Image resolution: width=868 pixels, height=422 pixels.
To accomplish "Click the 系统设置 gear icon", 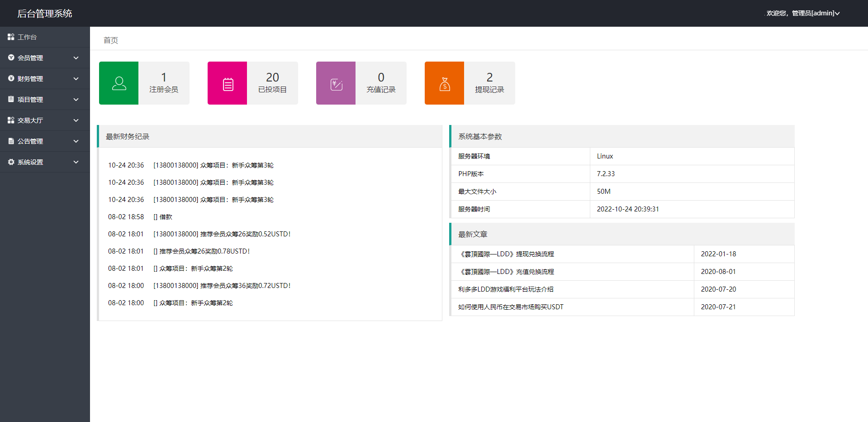I will coord(11,162).
